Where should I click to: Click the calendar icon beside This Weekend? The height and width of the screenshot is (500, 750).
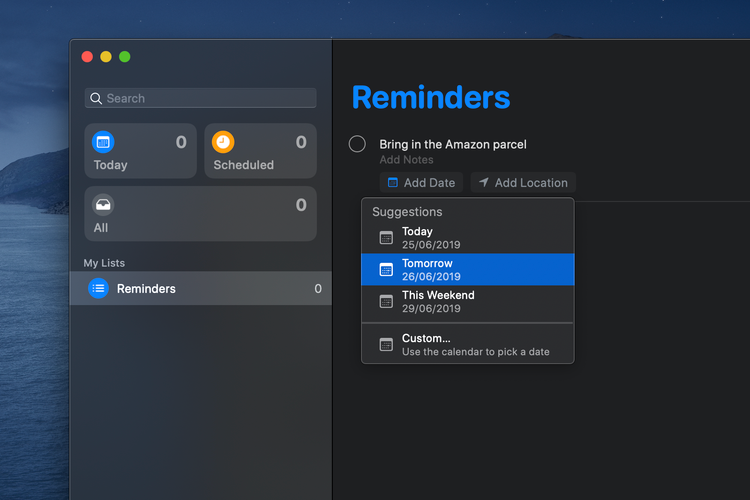click(386, 301)
